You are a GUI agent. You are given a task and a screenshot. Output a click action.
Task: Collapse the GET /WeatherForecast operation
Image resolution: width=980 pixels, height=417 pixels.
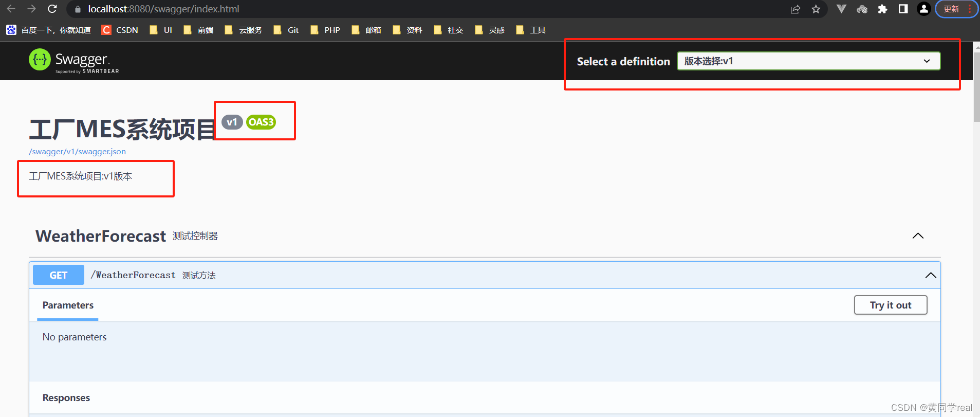[x=930, y=276]
